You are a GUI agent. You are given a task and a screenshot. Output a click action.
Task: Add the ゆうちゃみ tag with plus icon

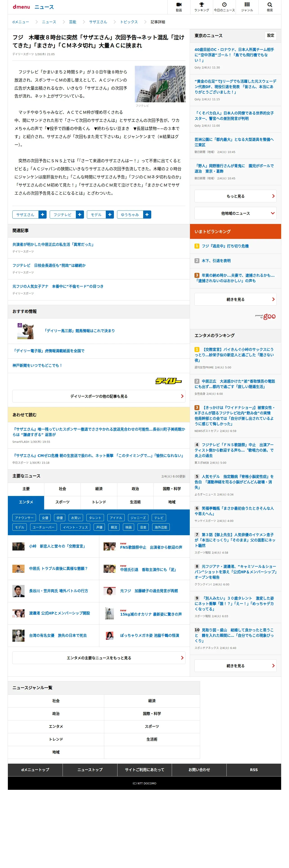coord(147,214)
